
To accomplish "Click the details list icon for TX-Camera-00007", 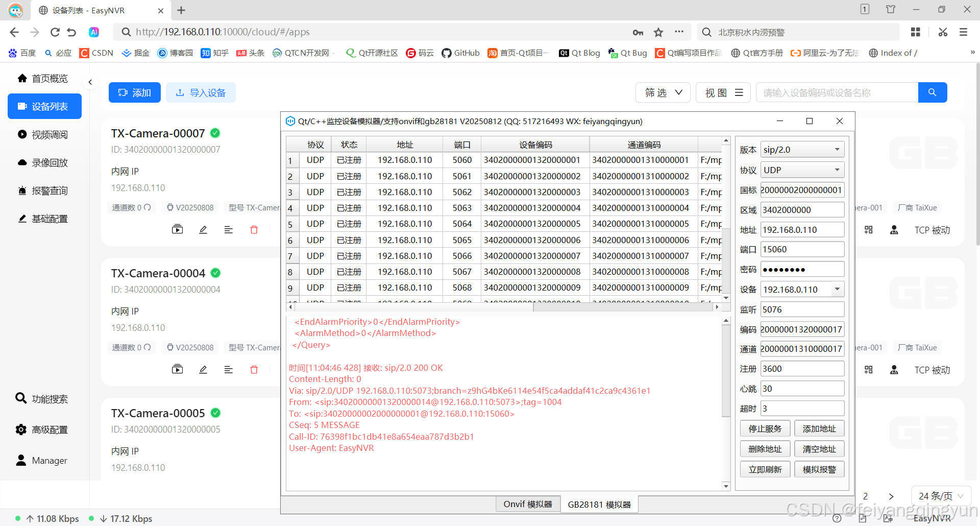I will click(229, 229).
